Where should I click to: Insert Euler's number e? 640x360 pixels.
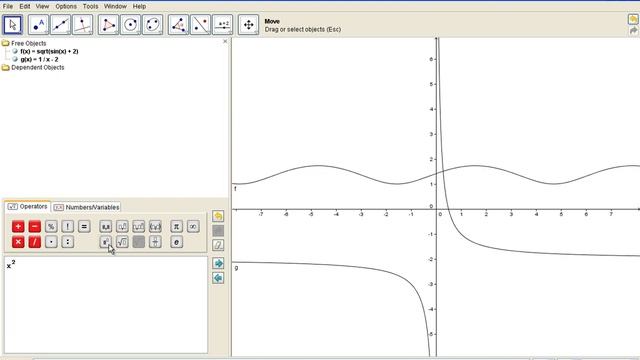coord(176,242)
